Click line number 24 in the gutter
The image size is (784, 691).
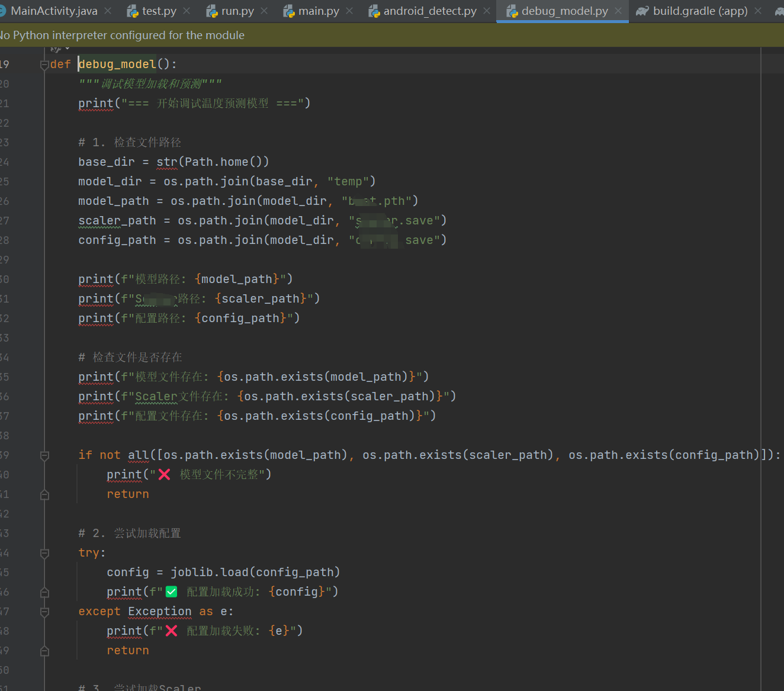click(x=6, y=162)
